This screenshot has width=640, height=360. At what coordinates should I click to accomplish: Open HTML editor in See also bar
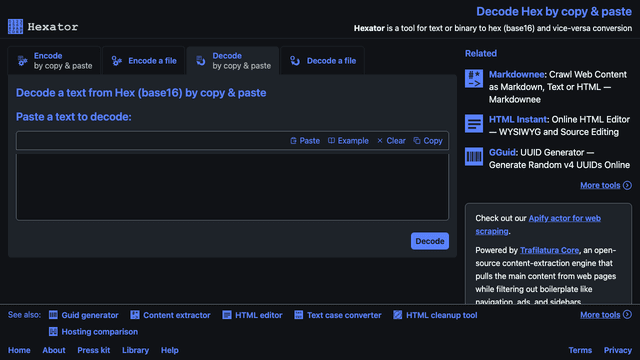tap(258, 315)
